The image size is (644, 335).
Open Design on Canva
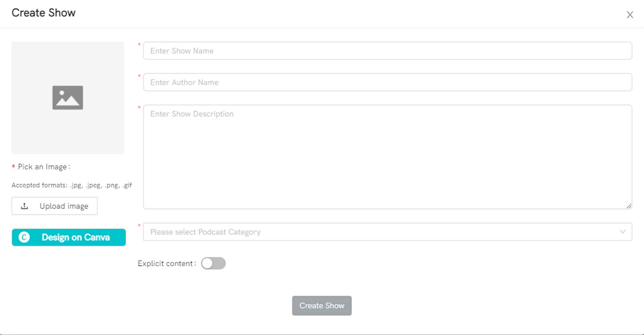75,237
